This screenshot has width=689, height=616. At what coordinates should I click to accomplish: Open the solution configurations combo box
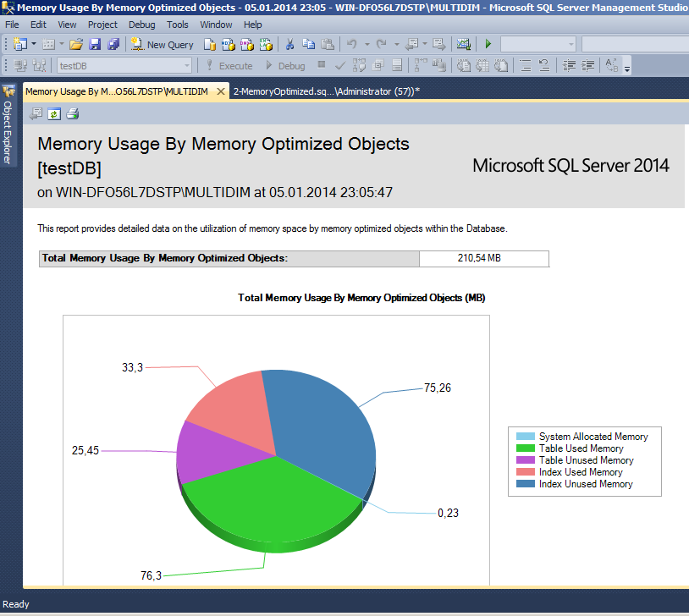[x=538, y=44]
